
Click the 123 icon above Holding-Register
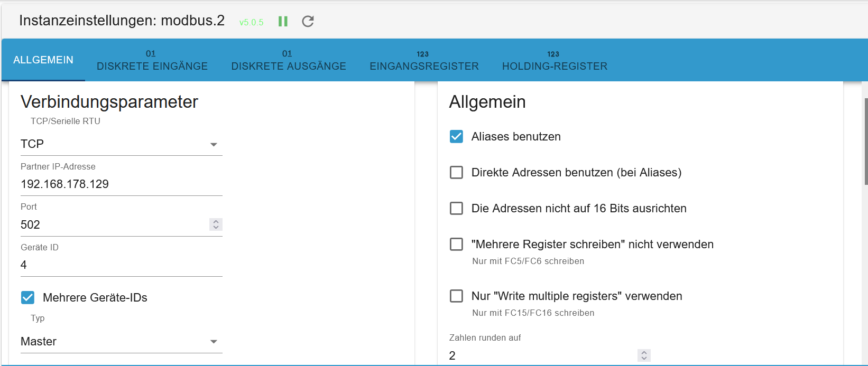(553, 54)
